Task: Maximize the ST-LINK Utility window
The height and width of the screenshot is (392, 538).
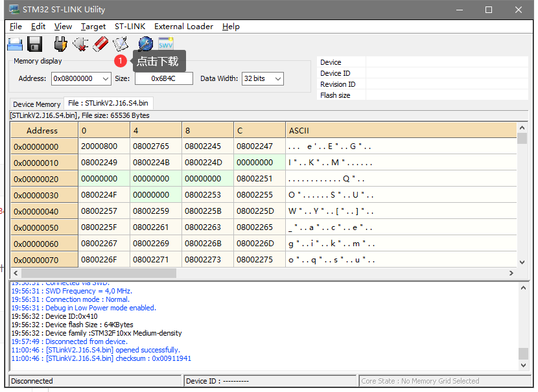Action: pyautogui.click(x=489, y=10)
